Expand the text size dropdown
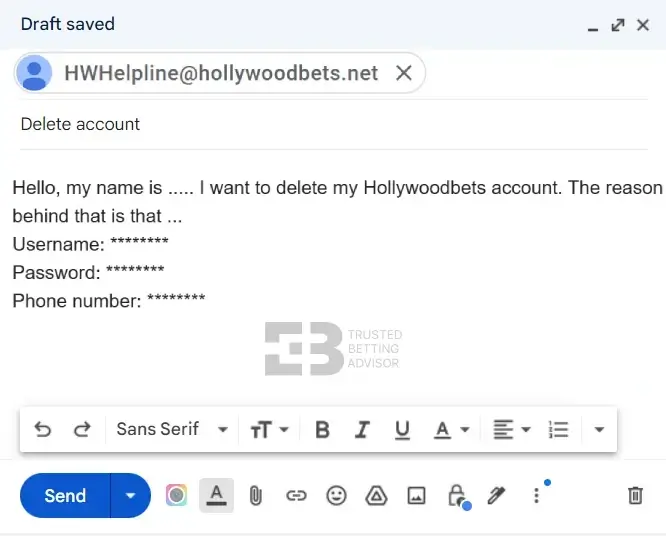Image resolution: width=666 pixels, height=536 pixels. [x=269, y=430]
